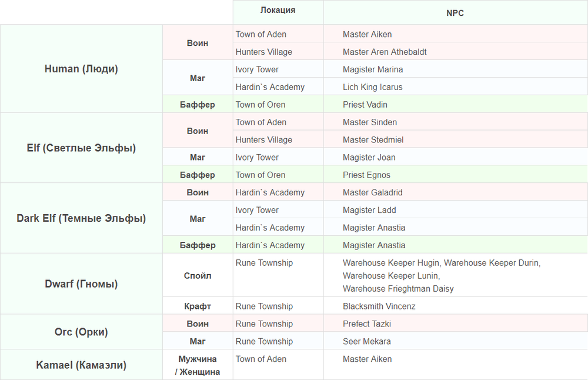The height and width of the screenshot is (380, 588).
Task: Select NPC Magister Marina
Action: (x=373, y=69)
